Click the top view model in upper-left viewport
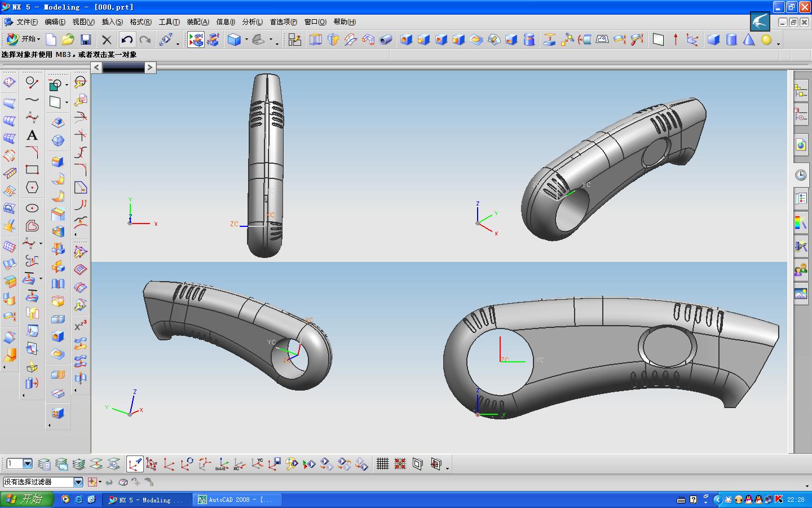 click(265, 165)
